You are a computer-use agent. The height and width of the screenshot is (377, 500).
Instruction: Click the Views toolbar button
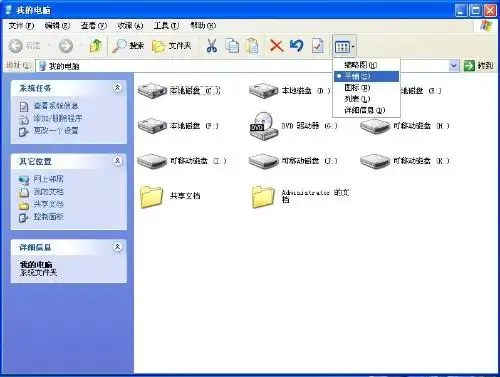pos(342,47)
